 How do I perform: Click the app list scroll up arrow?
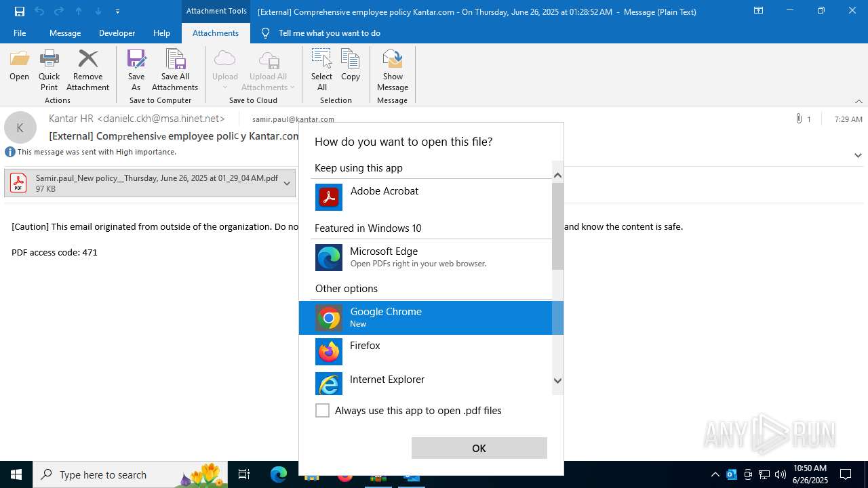(557, 175)
